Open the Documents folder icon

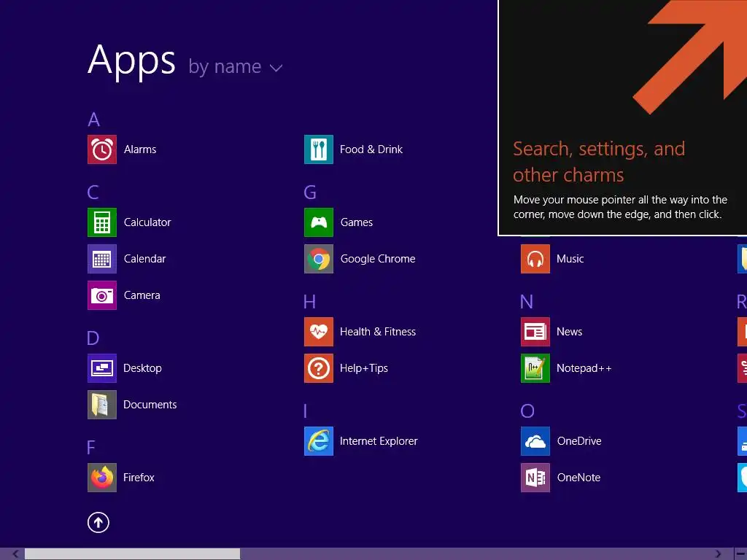pos(102,405)
